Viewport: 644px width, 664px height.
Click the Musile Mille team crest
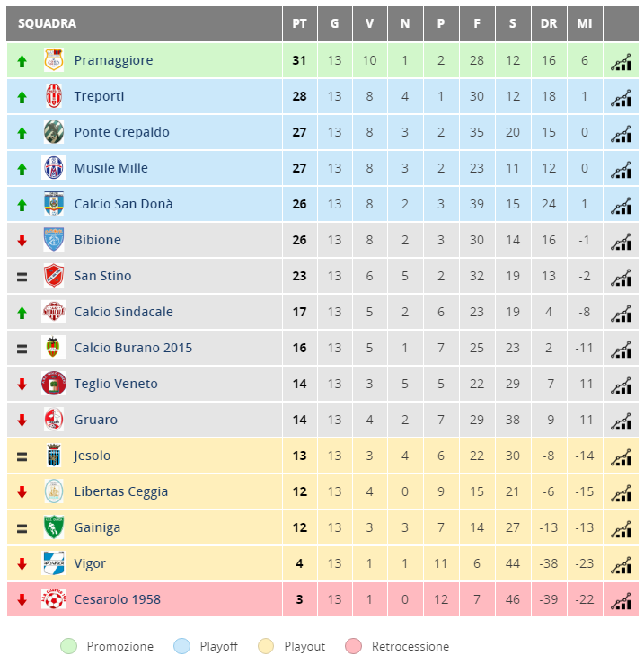click(54, 168)
